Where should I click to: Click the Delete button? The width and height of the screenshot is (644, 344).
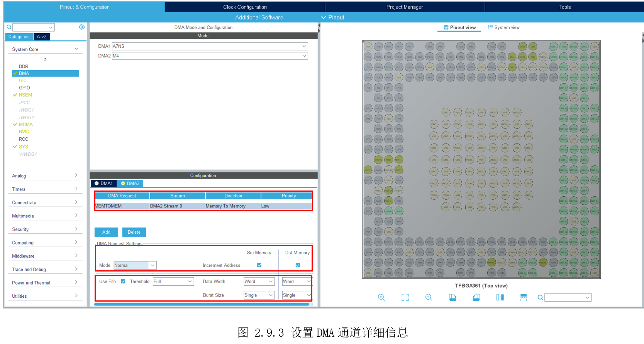coord(134,232)
